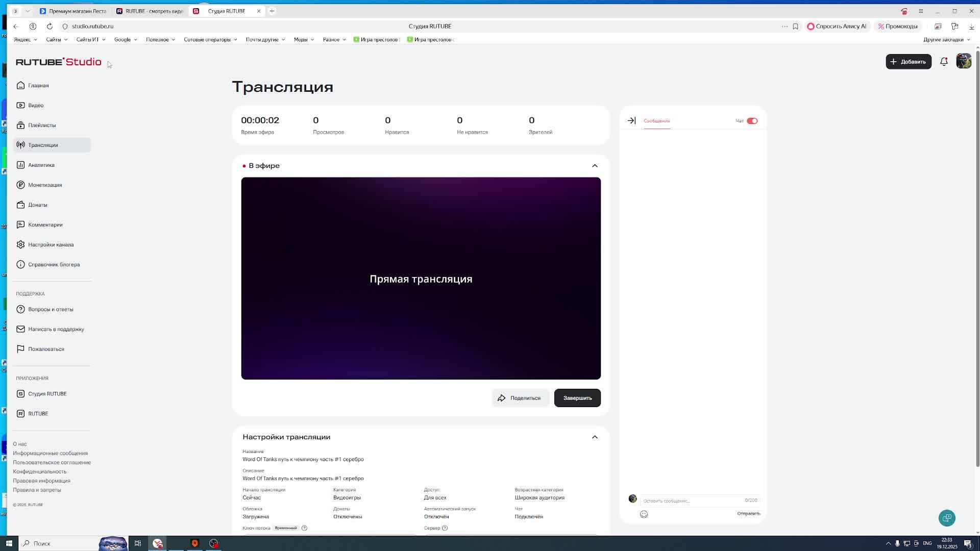Click the Поделиться button
Image resolution: width=980 pixels, height=551 pixels.
(520, 398)
